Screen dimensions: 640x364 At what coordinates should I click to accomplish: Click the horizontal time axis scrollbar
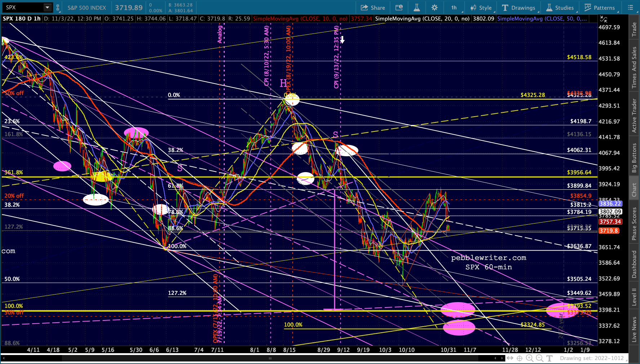[270, 358]
